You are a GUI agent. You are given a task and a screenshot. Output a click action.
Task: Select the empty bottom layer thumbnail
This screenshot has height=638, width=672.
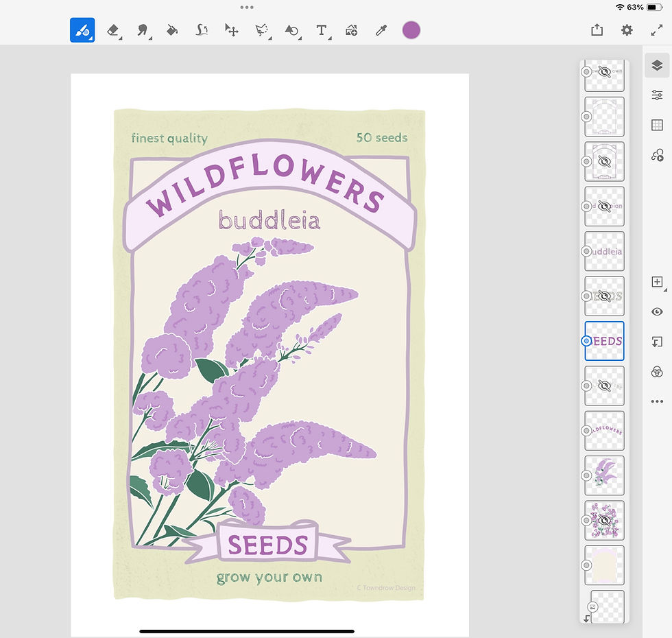pos(608,606)
